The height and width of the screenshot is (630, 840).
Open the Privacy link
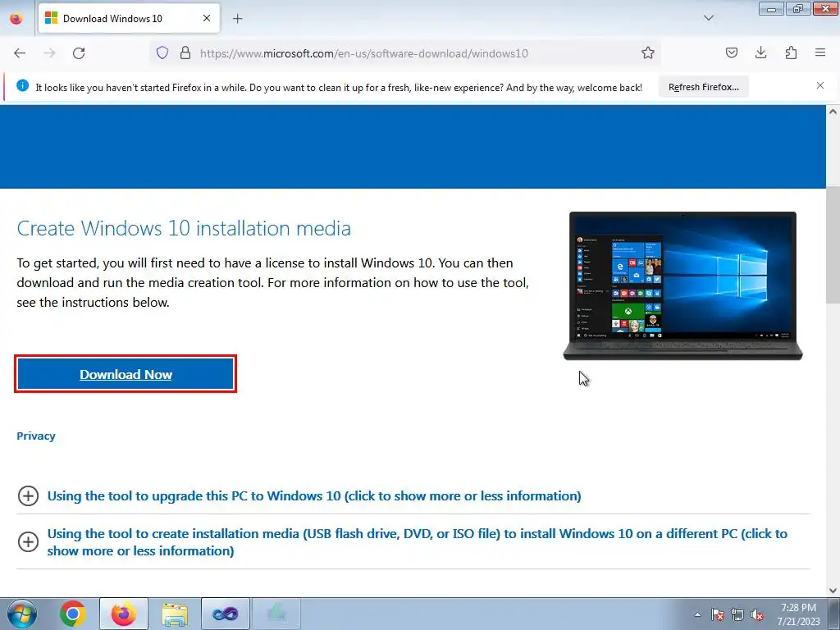(x=36, y=436)
